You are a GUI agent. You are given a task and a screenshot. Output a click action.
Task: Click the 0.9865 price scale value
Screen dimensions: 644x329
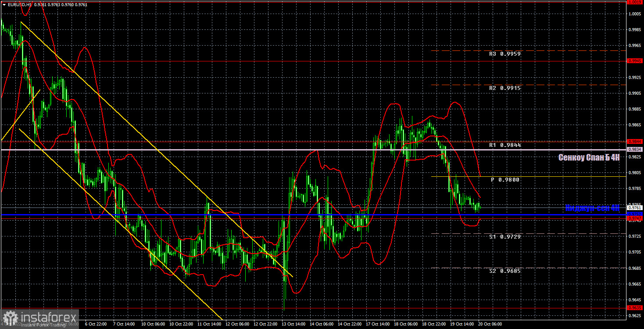pos(635,125)
